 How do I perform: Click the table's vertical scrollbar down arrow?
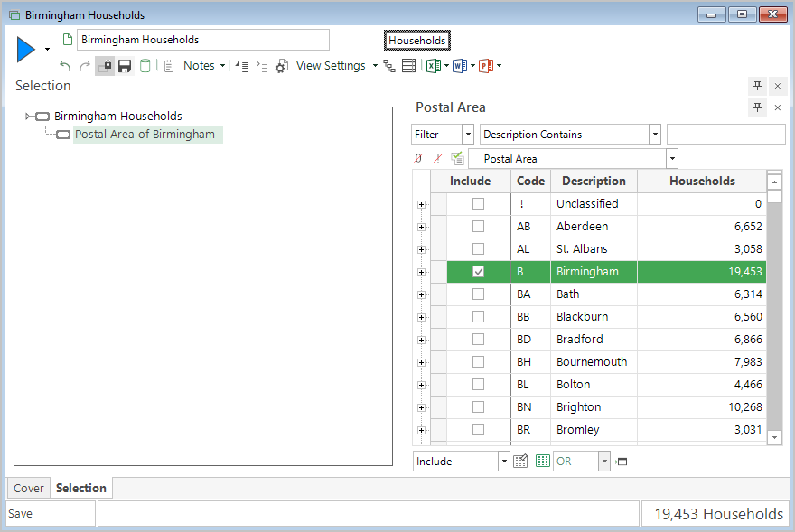774,437
